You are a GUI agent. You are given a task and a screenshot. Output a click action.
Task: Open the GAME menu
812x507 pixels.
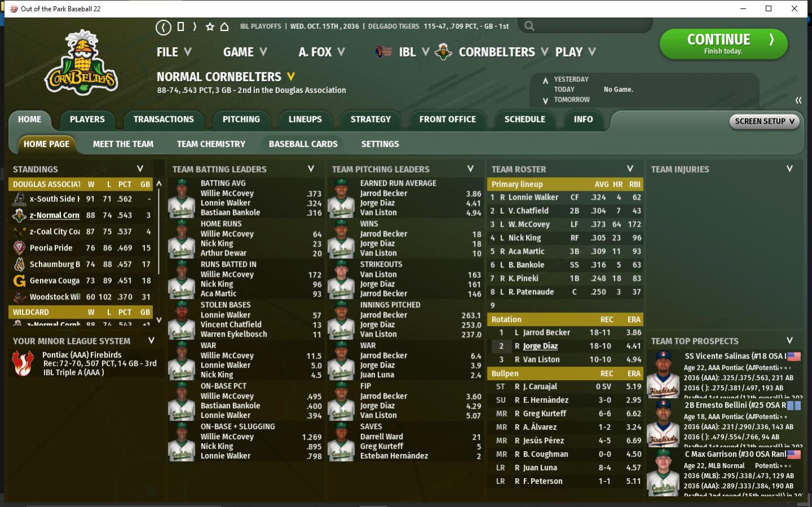click(x=245, y=52)
